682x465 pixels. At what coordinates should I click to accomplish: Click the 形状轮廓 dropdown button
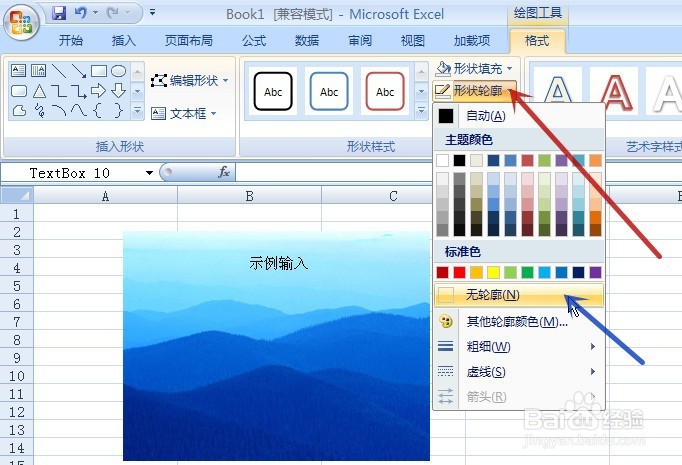click(475, 90)
